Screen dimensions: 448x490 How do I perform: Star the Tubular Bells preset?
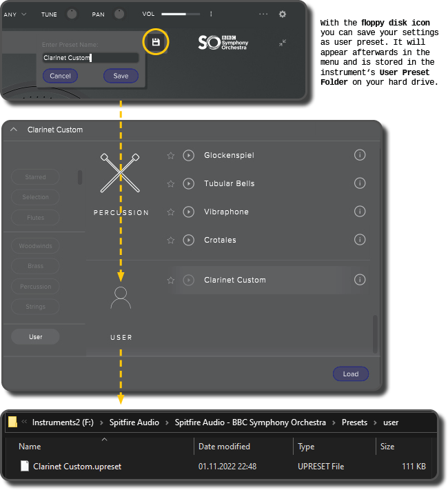(x=171, y=183)
